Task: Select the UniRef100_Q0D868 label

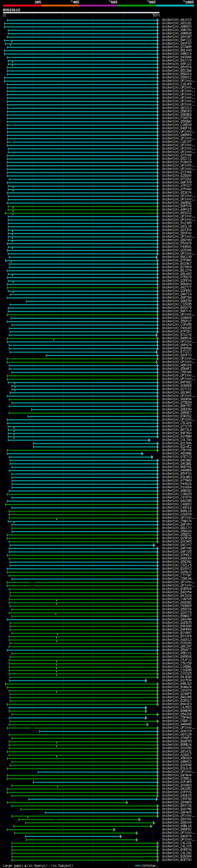Action: pyautogui.click(x=177, y=386)
